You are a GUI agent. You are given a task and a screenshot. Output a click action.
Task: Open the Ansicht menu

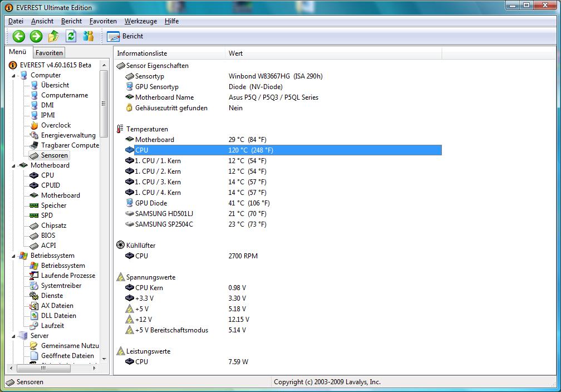click(x=42, y=21)
